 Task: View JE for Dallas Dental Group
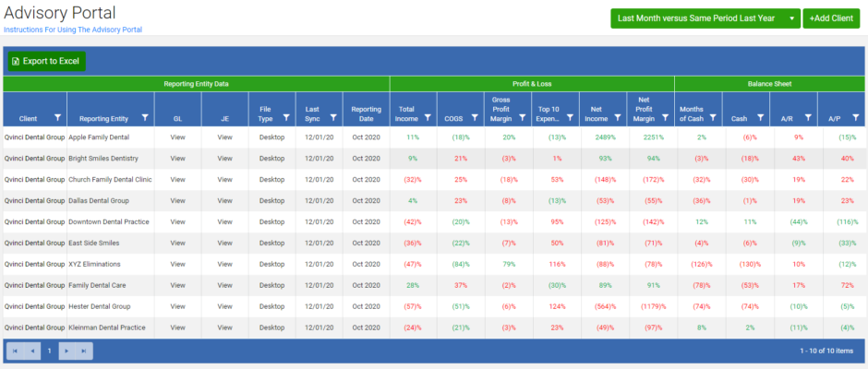tap(224, 200)
